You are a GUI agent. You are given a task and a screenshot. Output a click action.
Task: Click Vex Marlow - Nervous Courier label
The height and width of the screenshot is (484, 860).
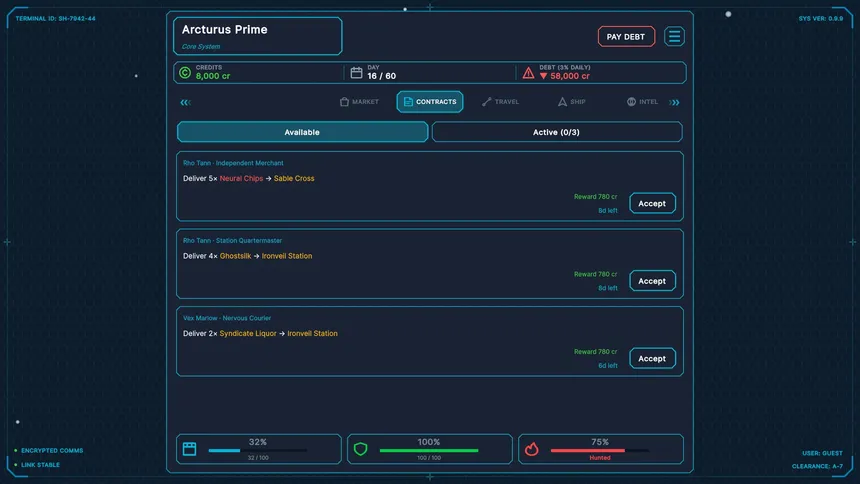tap(227, 318)
